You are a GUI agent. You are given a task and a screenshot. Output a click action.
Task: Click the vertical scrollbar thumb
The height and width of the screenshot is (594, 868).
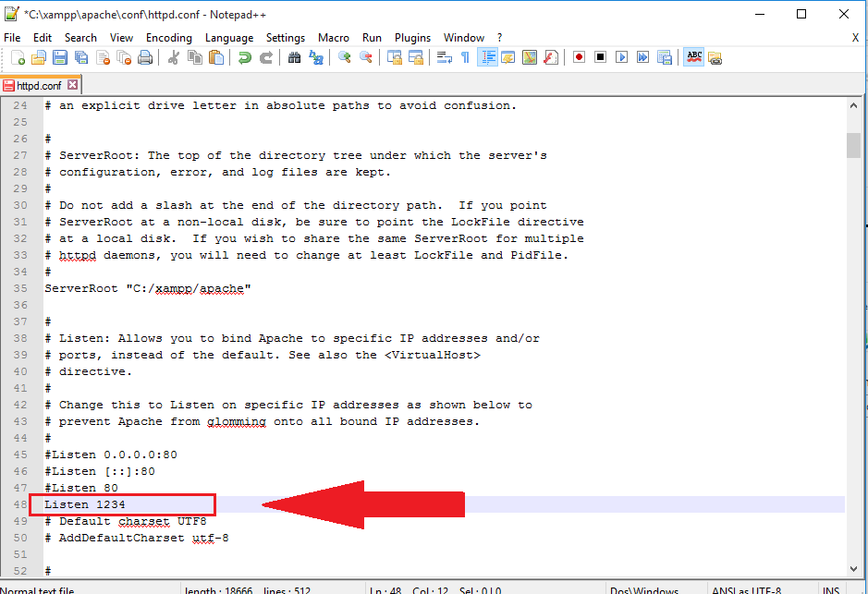pos(853,145)
